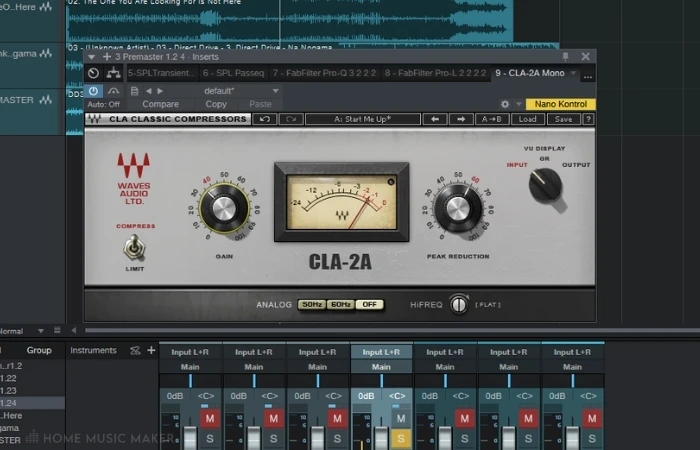Click the Waves redo arrow button

pyautogui.click(x=291, y=119)
